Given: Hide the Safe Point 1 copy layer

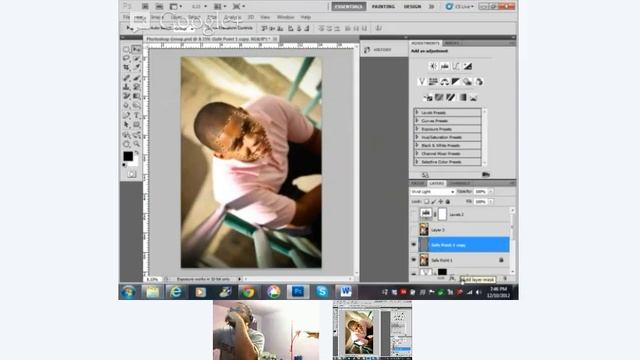Looking at the screenshot, I should 413,245.
